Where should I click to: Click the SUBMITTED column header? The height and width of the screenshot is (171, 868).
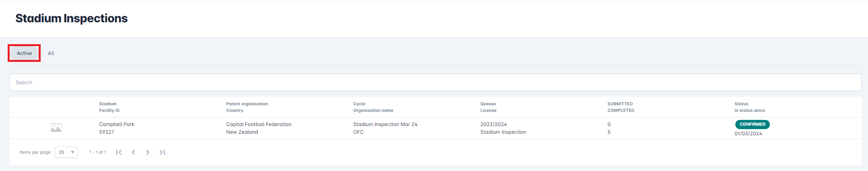620,104
